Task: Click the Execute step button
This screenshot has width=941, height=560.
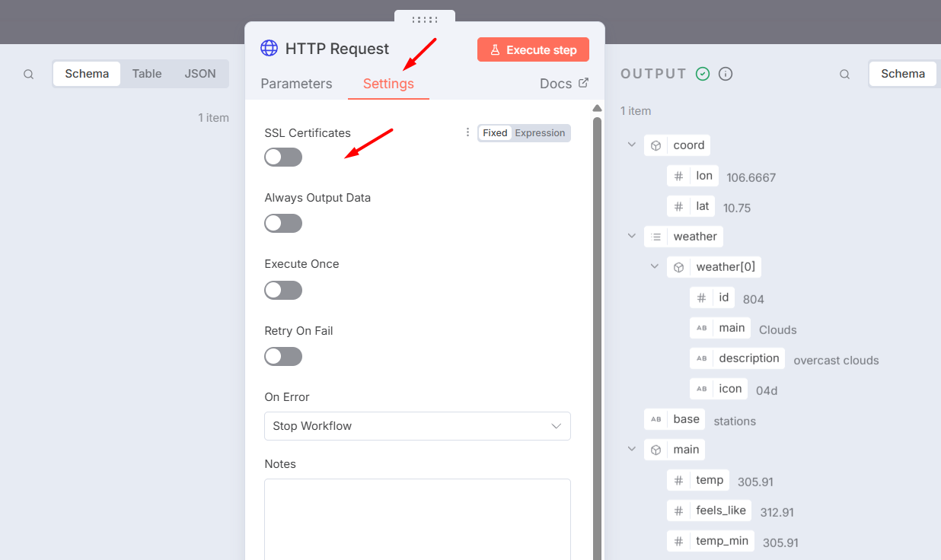Action: (x=533, y=49)
